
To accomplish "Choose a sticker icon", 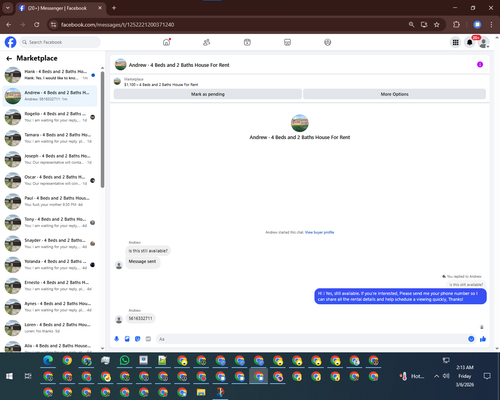I will point(138,339).
